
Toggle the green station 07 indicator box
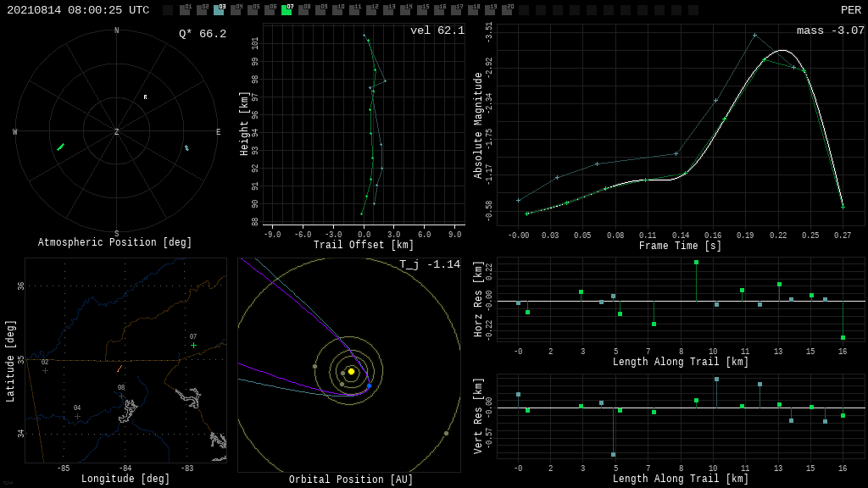pos(287,10)
